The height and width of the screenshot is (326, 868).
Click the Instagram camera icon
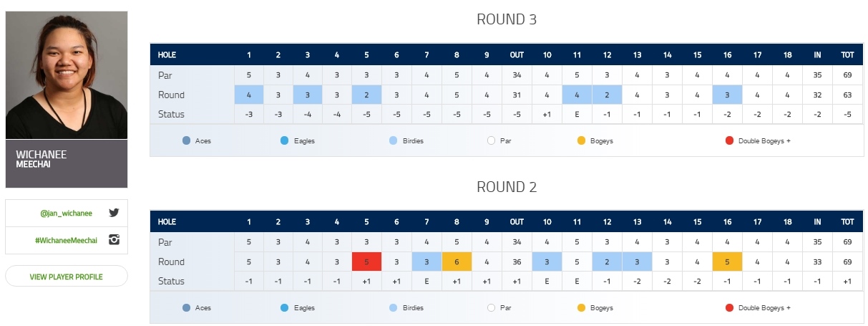pos(113,240)
